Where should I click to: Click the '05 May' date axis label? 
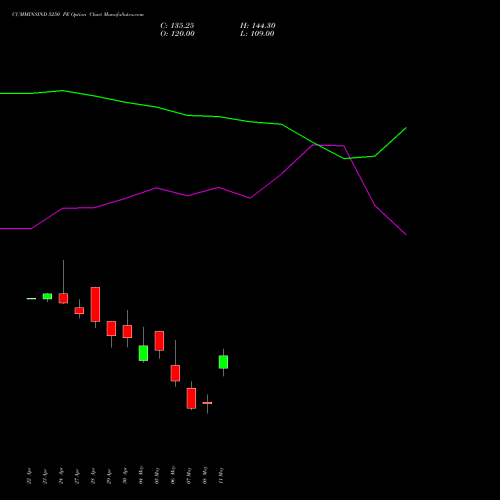(157, 475)
